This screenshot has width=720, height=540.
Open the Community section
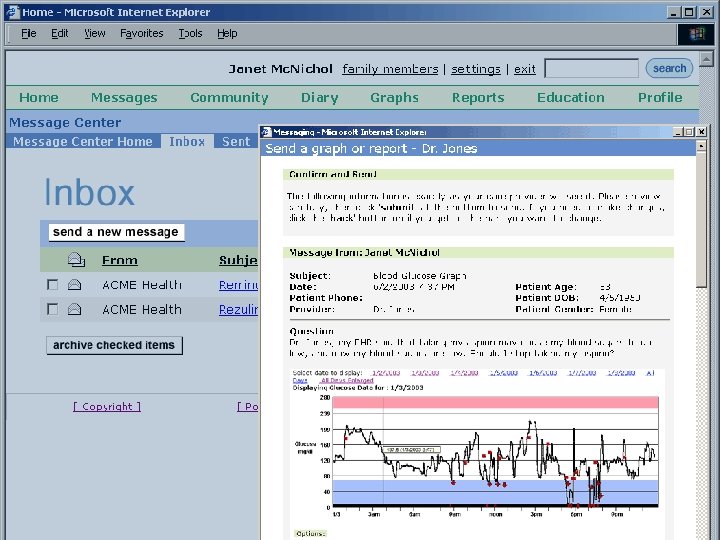(x=229, y=97)
